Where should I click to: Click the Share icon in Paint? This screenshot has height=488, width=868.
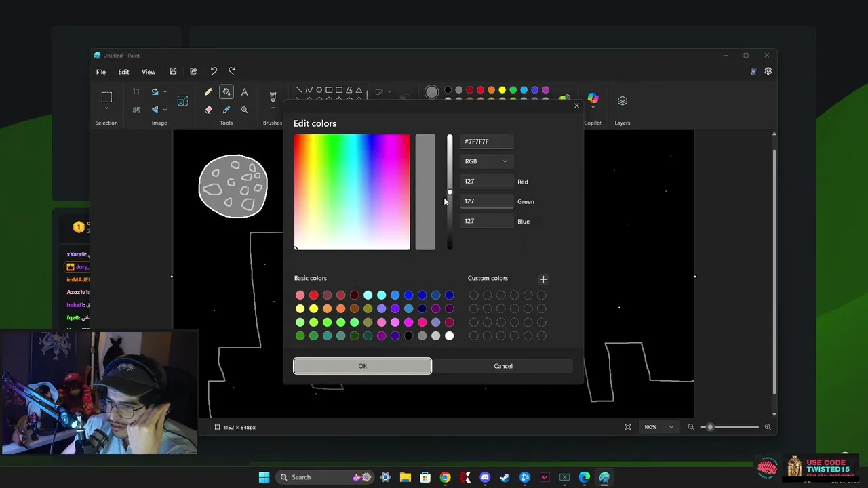pyautogui.click(x=193, y=71)
